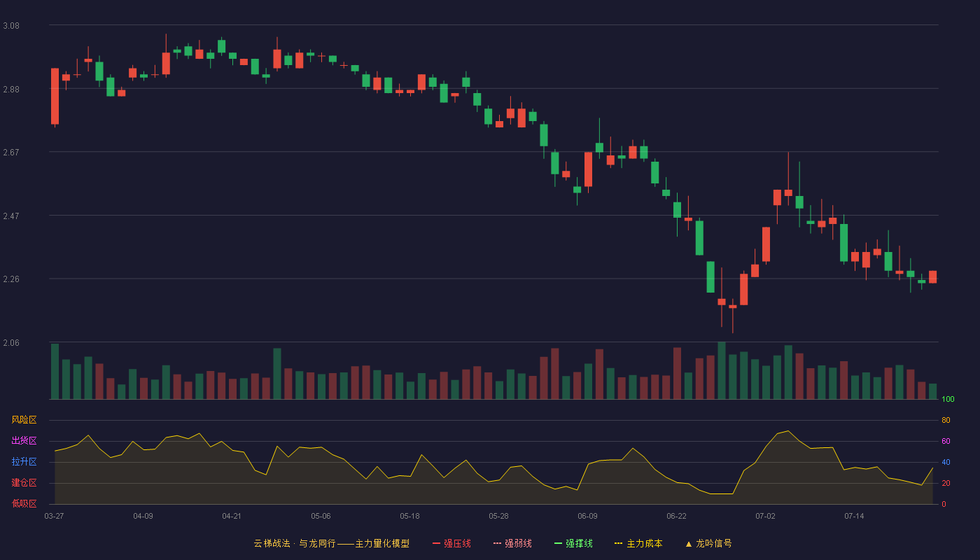Select the first volume bar at 03-27
Viewport: 980px width, 560px height.
[55, 371]
